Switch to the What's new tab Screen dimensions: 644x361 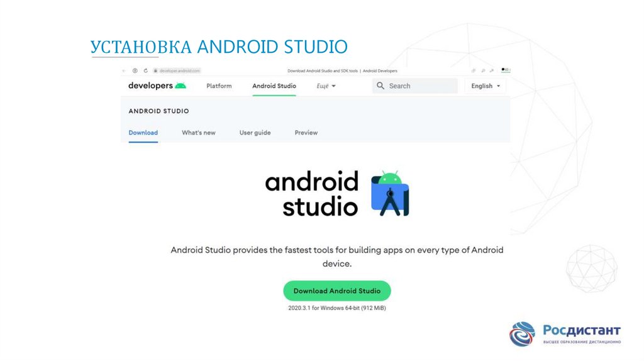[199, 133]
